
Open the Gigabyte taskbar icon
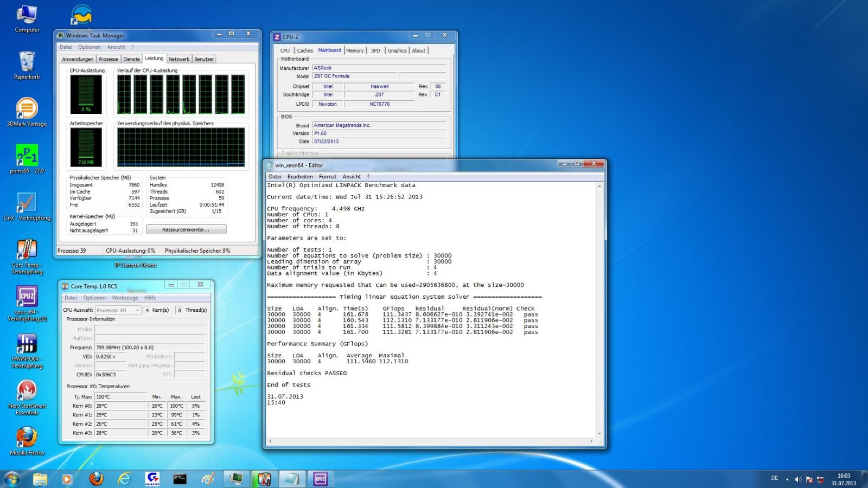(152, 479)
